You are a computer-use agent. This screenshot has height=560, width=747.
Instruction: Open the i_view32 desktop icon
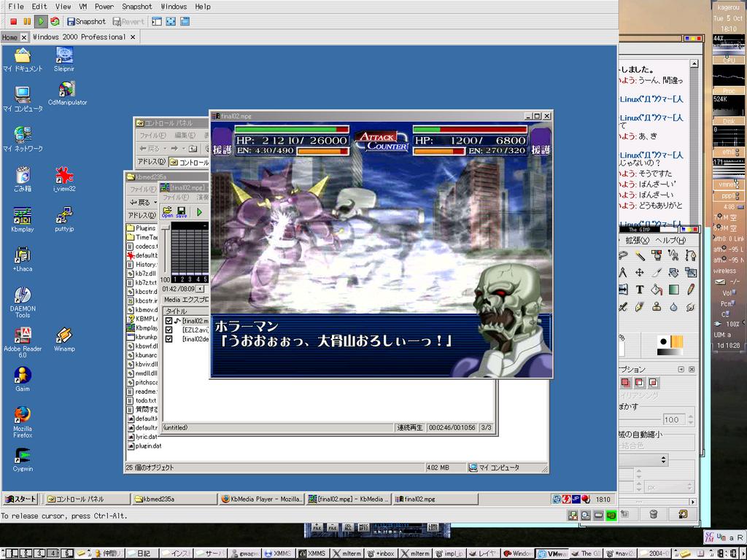[64, 179]
